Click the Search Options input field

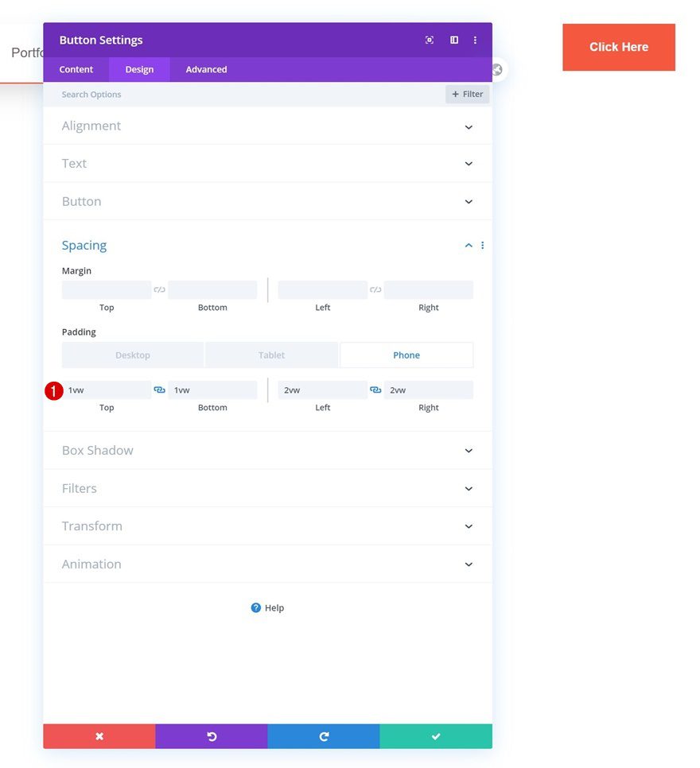pyautogui.click(x=159, y=94)
